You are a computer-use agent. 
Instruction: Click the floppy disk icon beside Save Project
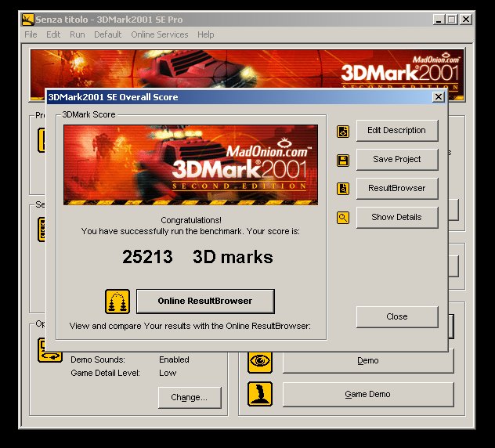coord(343,160)
